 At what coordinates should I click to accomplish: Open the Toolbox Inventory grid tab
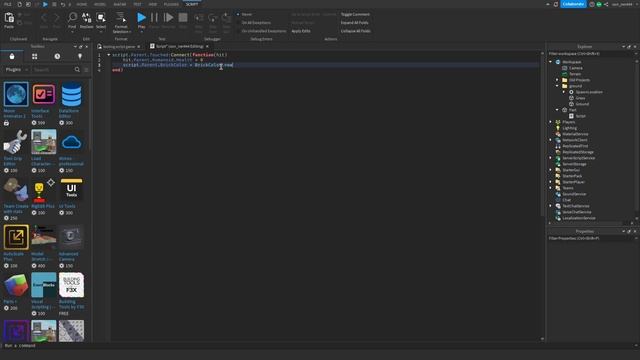click(35, 56)
